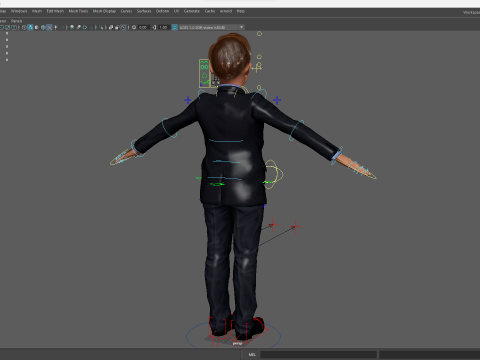480x360 pixels.
Task: Select the yellow head arrow control
Action: coord(257,68)
